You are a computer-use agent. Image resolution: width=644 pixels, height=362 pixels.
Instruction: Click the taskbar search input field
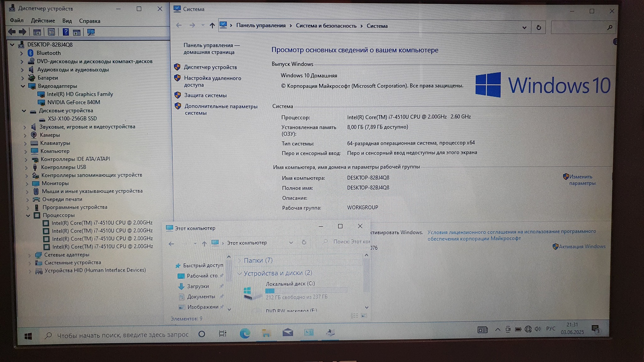click(x=123, y=335)
